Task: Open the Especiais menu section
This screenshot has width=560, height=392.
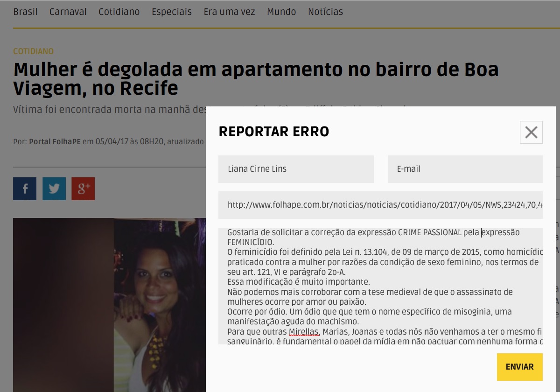Action: point(172,12)
